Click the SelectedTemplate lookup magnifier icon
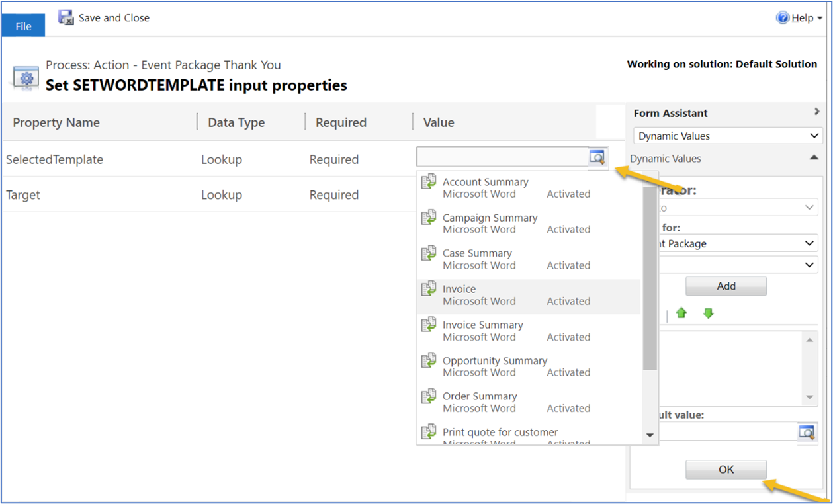The image size is (833, 504). [597, 157]
